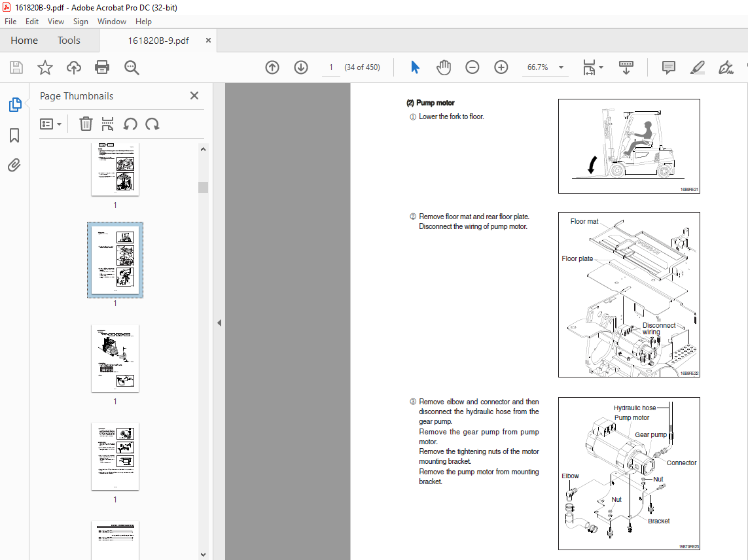The width and height of the screenshot is (748, 560).
Task: Add the file to starred favorites
Action: click(x=45, y=67)
